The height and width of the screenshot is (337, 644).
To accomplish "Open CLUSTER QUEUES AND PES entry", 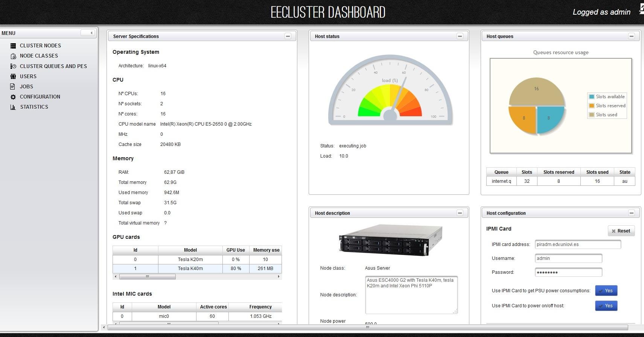I will point(53,66).
